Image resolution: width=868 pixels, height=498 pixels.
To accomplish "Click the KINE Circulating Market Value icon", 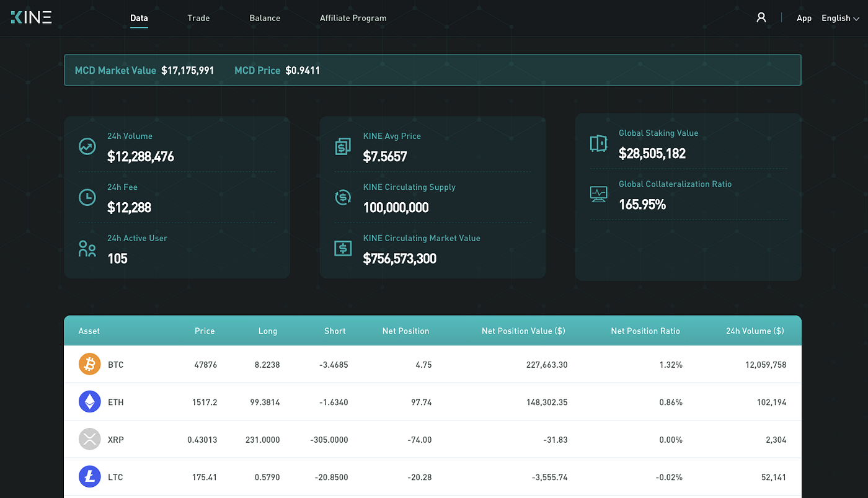I will pyautogui.click(x=343, y=249).
